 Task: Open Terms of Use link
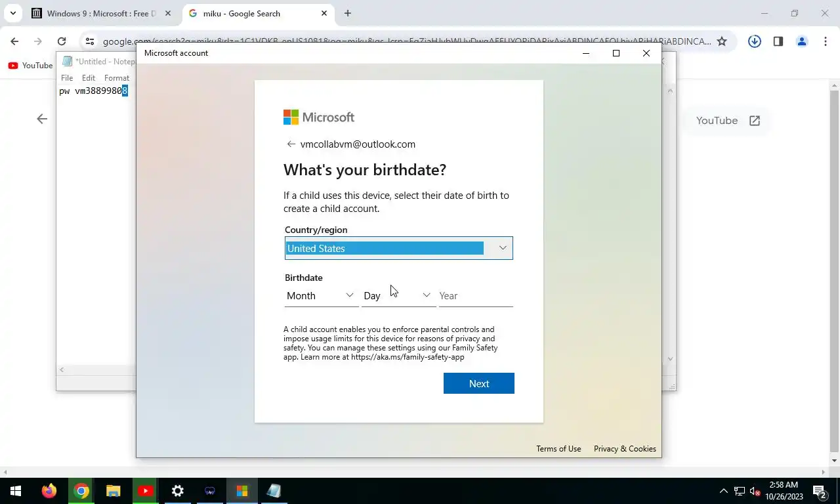click(x=558, y=449)
